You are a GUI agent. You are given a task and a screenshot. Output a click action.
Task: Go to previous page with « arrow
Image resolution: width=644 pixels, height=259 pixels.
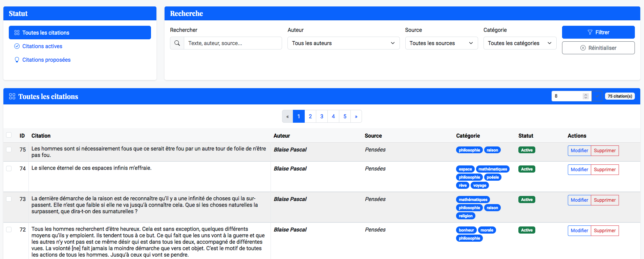click(287, 116)
